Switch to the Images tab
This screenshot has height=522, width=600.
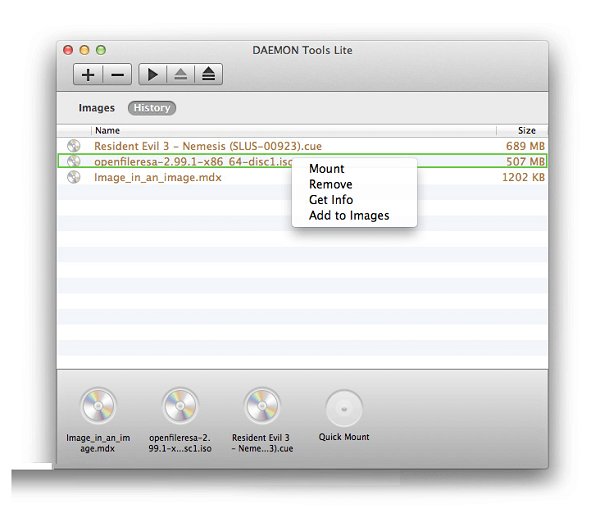[x=96, y=108]
